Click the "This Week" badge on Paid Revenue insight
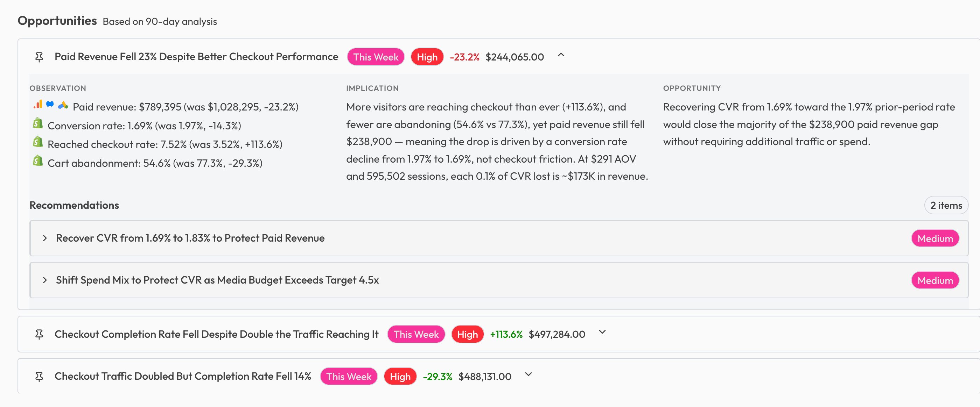Image resolution: width=980 pixels, height=407 pixels. (376, 57)
